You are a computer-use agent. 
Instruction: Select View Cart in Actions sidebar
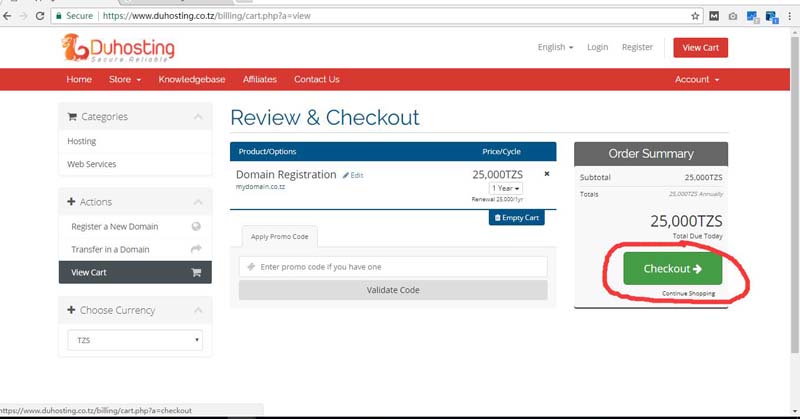pos(135,273)
